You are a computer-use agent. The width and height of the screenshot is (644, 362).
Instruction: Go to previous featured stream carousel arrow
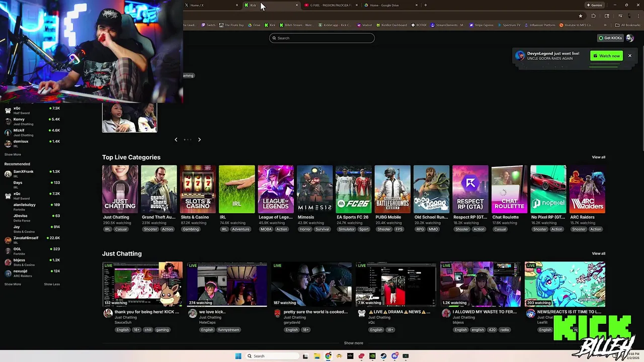(176, 139)
